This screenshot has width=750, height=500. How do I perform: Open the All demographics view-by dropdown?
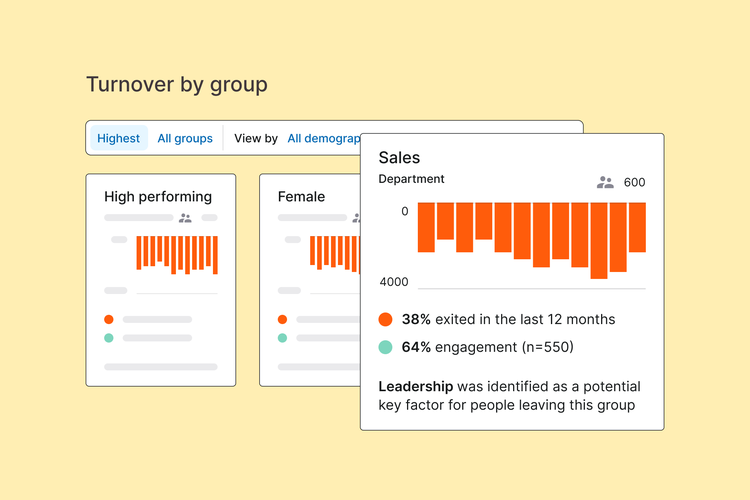tap(323, 138)
